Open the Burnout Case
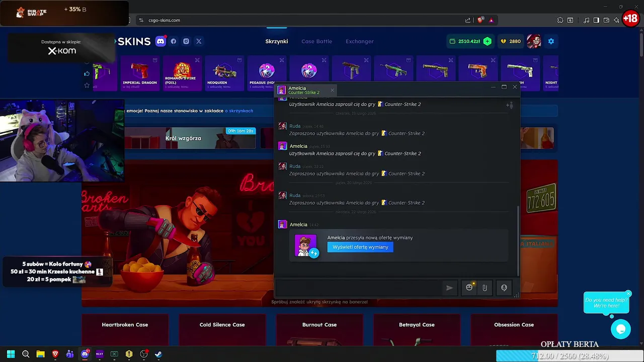Image resolution: width=644 pixels, height=362 pixels. [x=319, y=331]
